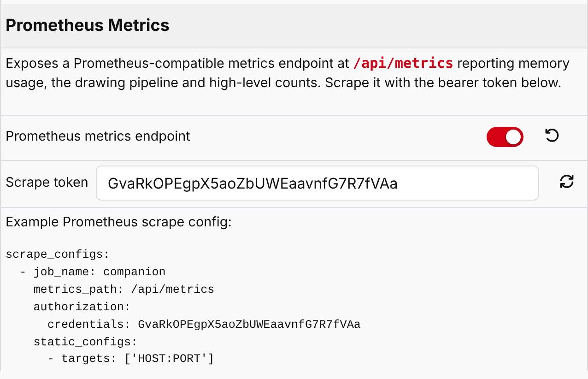Click the job_name: companion line
The height and width of the screenshot is (379, 588).
point(93,272)
